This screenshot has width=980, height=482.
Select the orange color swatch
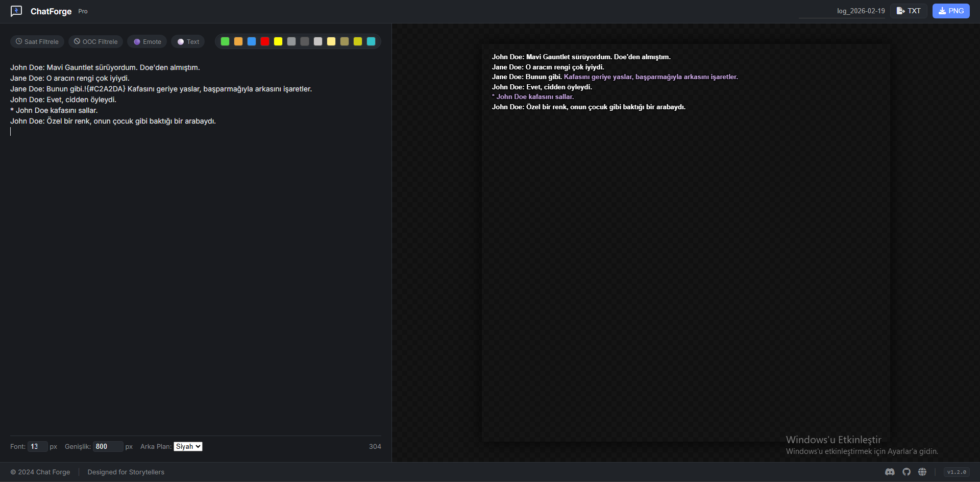pos(238,41)
